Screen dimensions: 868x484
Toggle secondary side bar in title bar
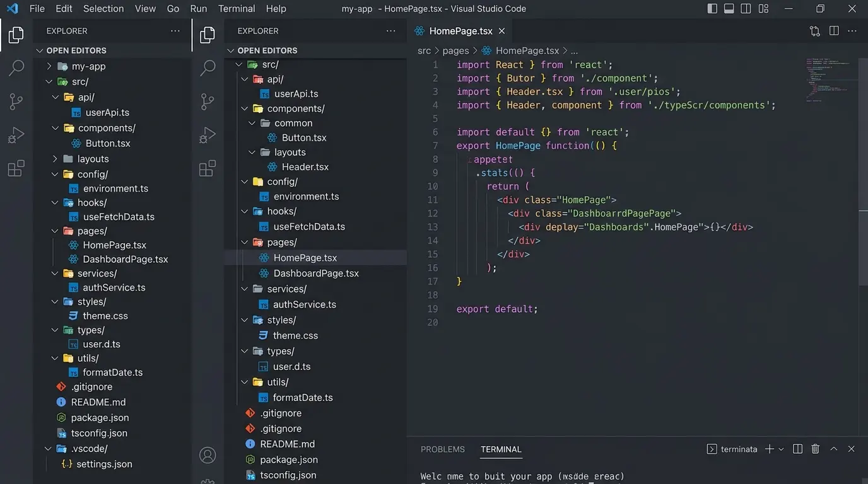coord(746,9)
